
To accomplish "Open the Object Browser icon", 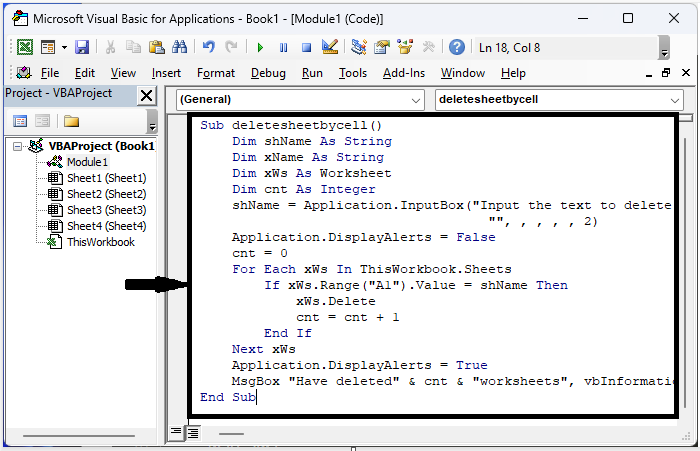I will point(405,47).
